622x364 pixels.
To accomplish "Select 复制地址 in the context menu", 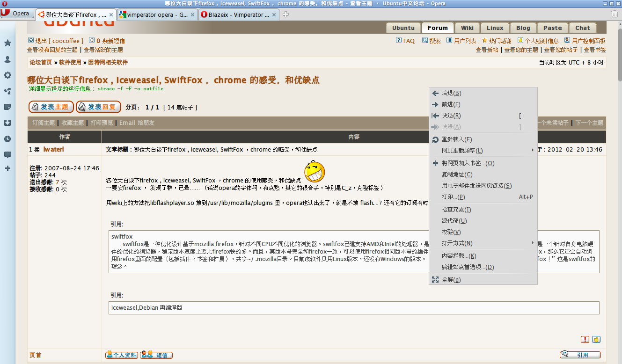I will (483, 175).
